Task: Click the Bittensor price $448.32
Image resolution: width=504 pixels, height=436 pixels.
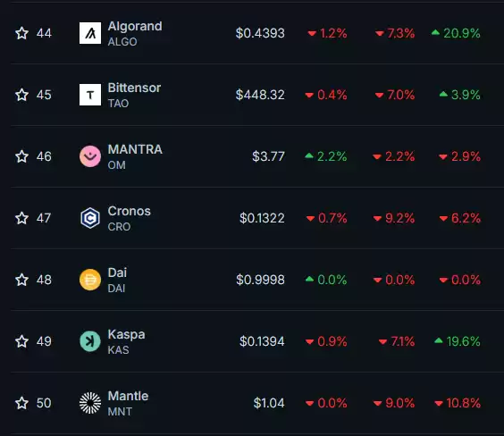Action: click(260, 95)
